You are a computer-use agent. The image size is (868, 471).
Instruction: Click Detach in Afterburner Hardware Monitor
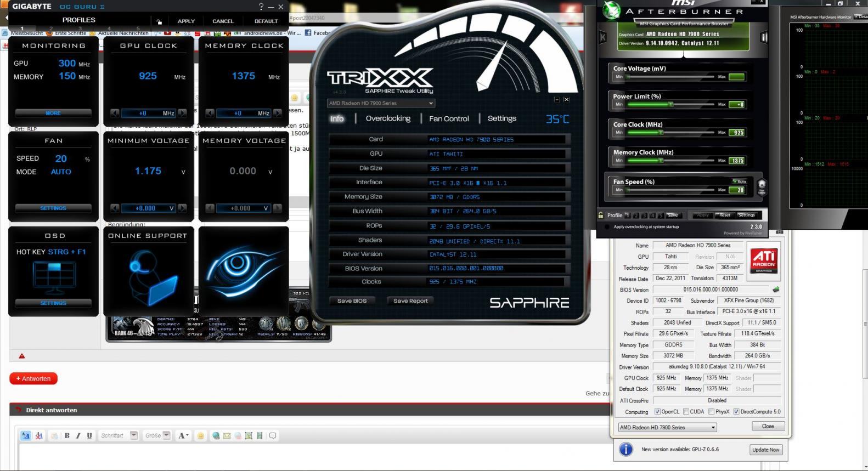(x=861, y=17)
